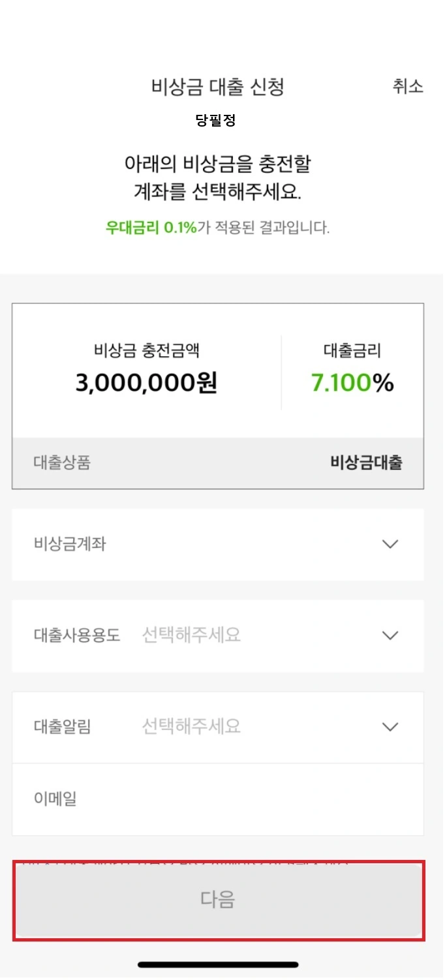
Task: Click the 대출상품 row showing 비상금대출
Action: (218, 463)
